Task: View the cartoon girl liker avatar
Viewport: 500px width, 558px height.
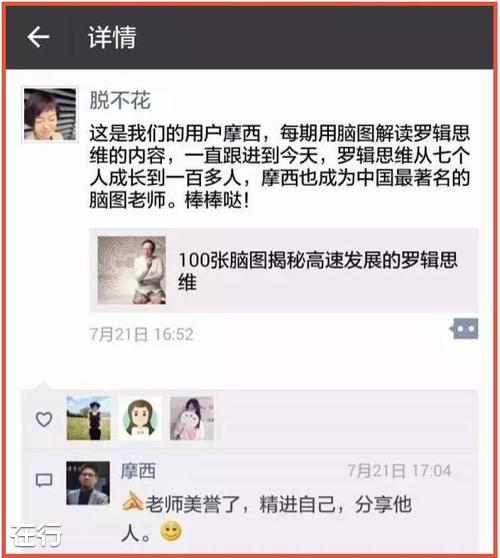Action: pos(140,418)
